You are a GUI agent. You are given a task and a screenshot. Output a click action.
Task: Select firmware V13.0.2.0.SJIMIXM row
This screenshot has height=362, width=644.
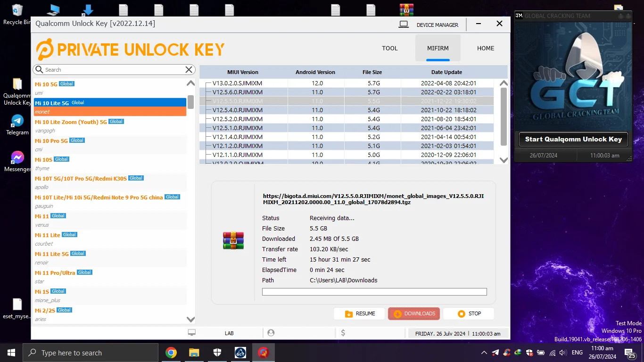[347, 83]
